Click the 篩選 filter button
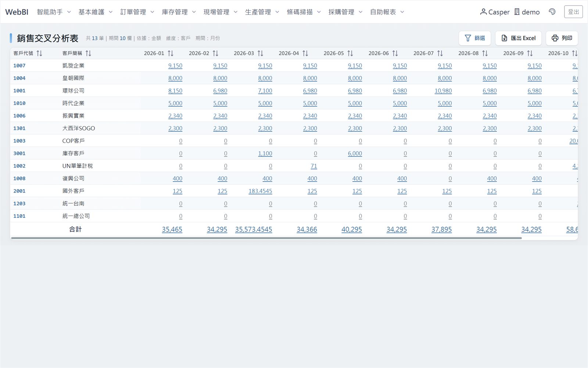588x368 pixels. pos(475,38)
